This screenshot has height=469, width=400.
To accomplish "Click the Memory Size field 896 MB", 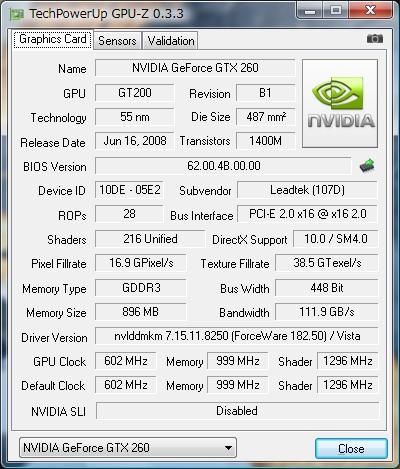I will pyautogui.click(x=141, y=312).
